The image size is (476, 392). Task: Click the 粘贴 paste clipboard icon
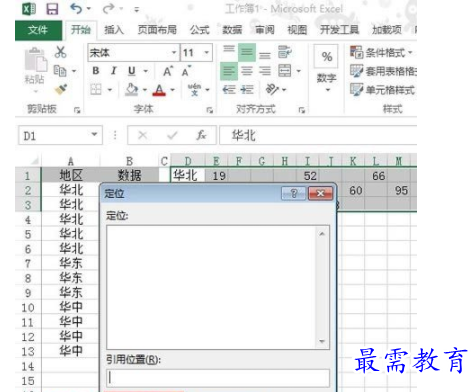[x=35, y=60]
